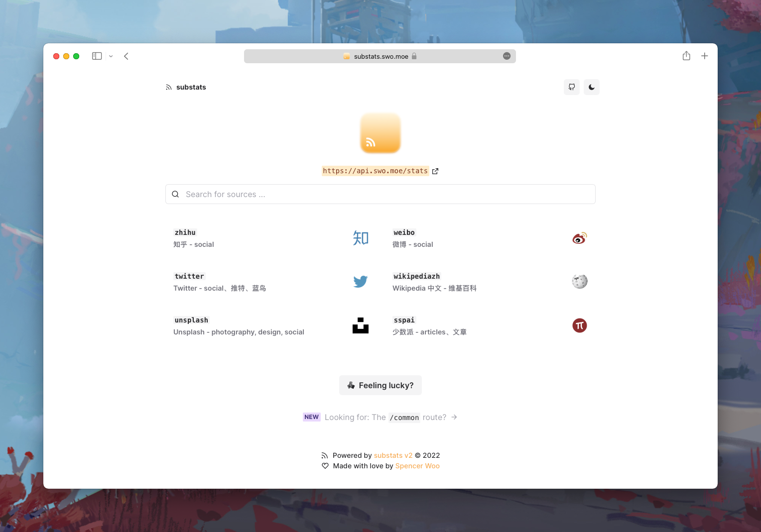Open the Spencer Woo author link
The width and height of the screenshot is (761, 532).
[417, 466]
